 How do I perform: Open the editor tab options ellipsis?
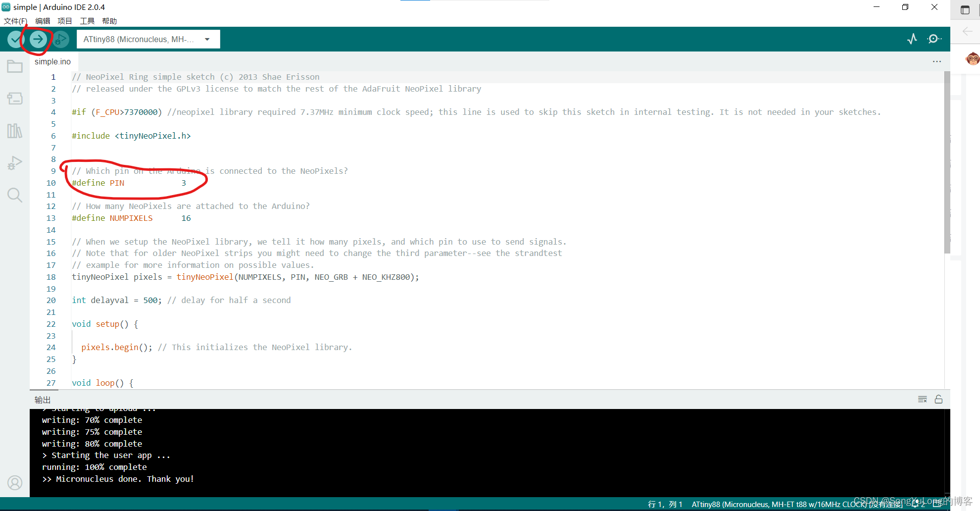[x=937, y=61]
